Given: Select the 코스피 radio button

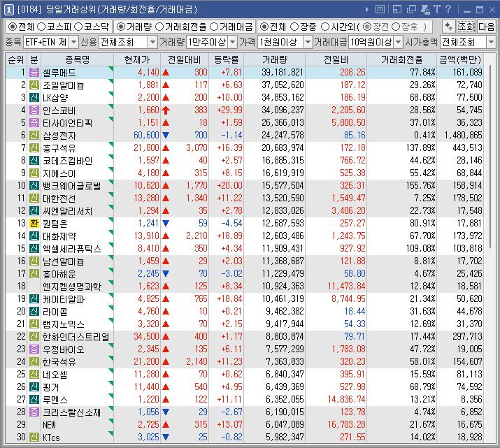Looking at the screenshot, I should coord(41,27).
